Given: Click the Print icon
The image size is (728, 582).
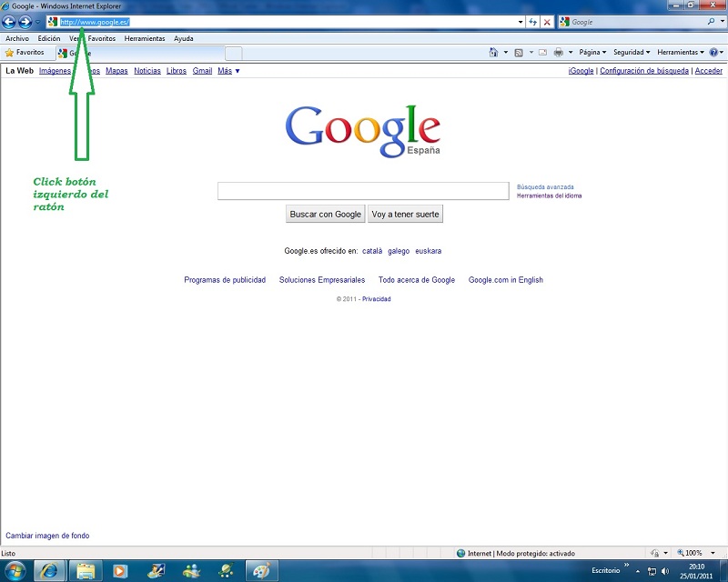Looking at the screenshot, I should click(559, 53).
